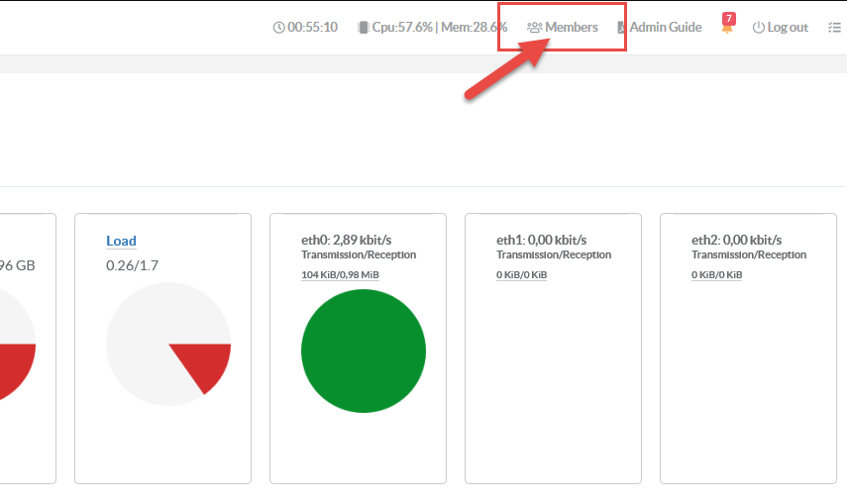Click the eth2 0 KiB/0 KiB value

[716, 274]
